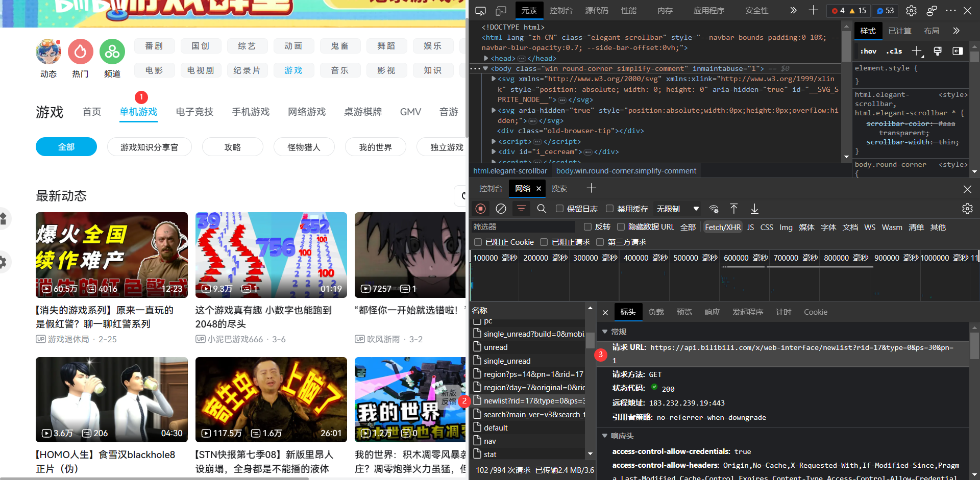Show more styles pane tabs chevron
Viewport: 980px width, 480px height.
pyautogui.click(x=956, y=31)
